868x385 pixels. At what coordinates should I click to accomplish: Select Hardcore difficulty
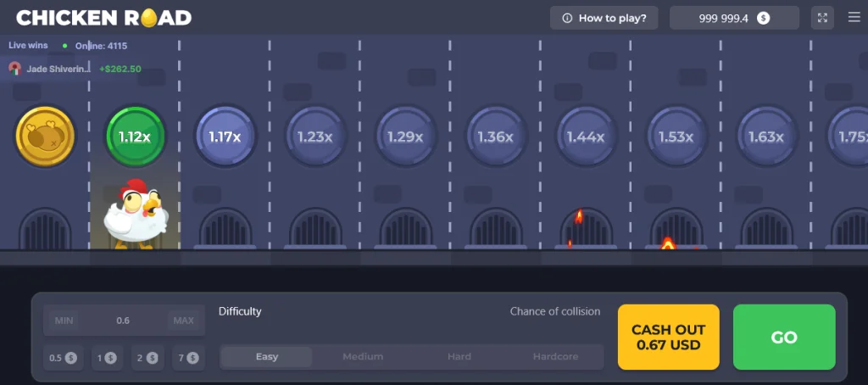(556, 357)
